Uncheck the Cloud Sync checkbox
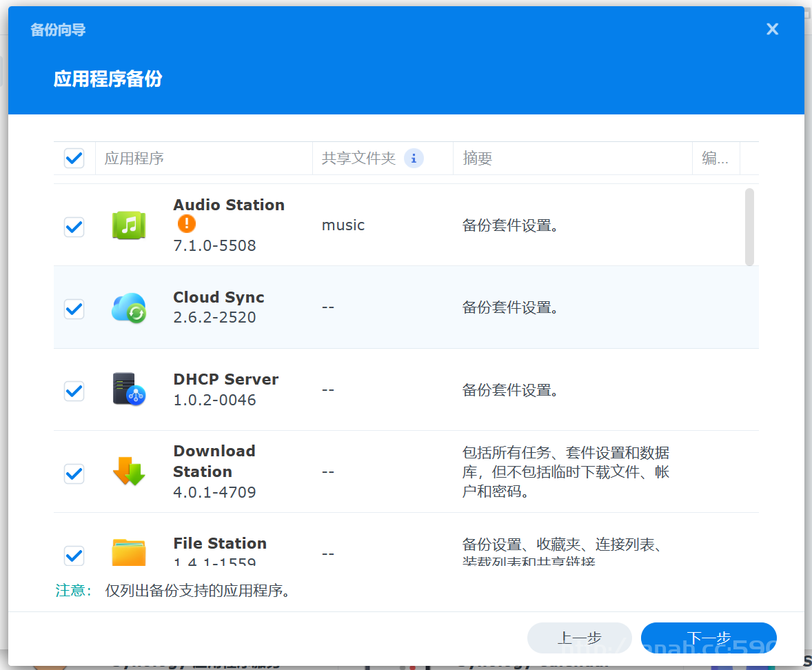Viewport: 812px width, 670px height. click(x=74, y=309)
